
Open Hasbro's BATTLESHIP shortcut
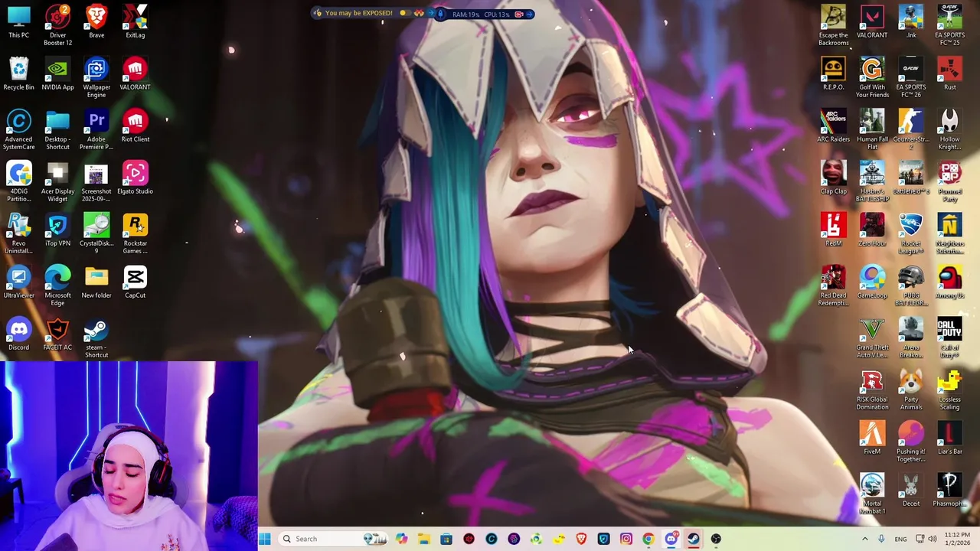(872, 181)
